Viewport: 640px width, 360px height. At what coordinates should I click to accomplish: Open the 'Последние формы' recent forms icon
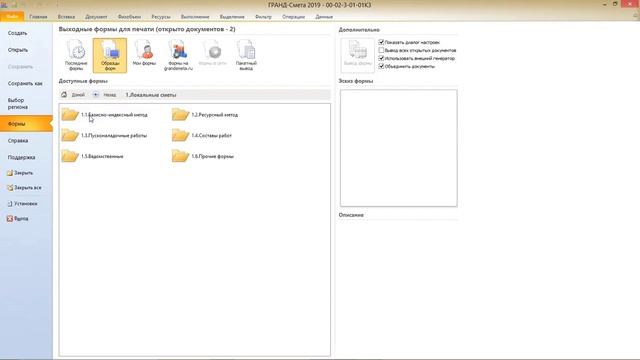(x=76, y=55)
